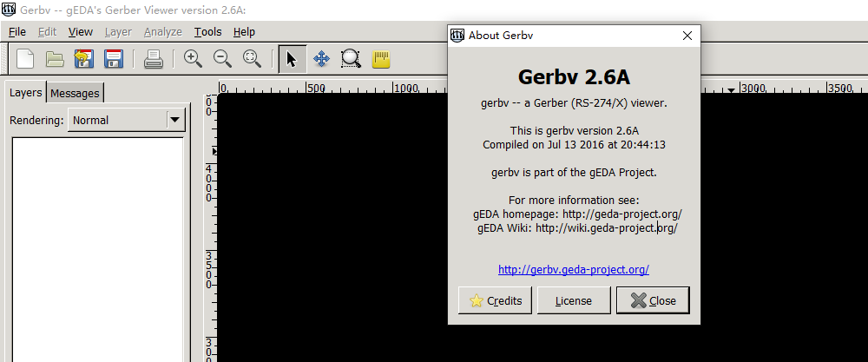
Task: Zoom to fit with the magnifier icon
Action: pyautogui.click(x=252, y=58)
